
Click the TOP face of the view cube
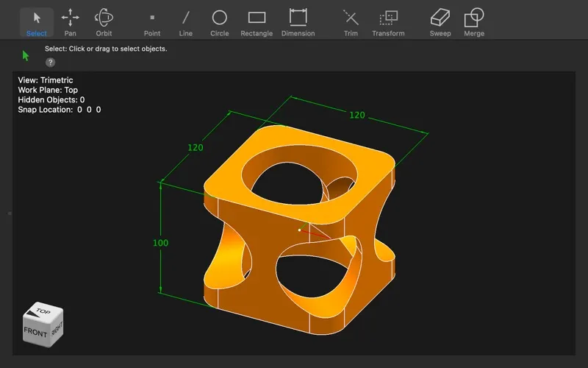click(x=43, y=311)
